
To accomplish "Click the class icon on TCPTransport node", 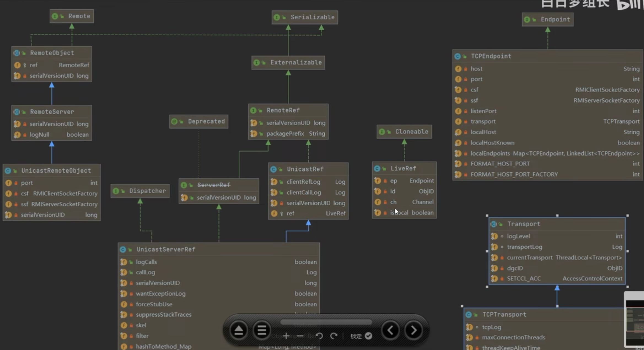I will (x=468, y=315).
